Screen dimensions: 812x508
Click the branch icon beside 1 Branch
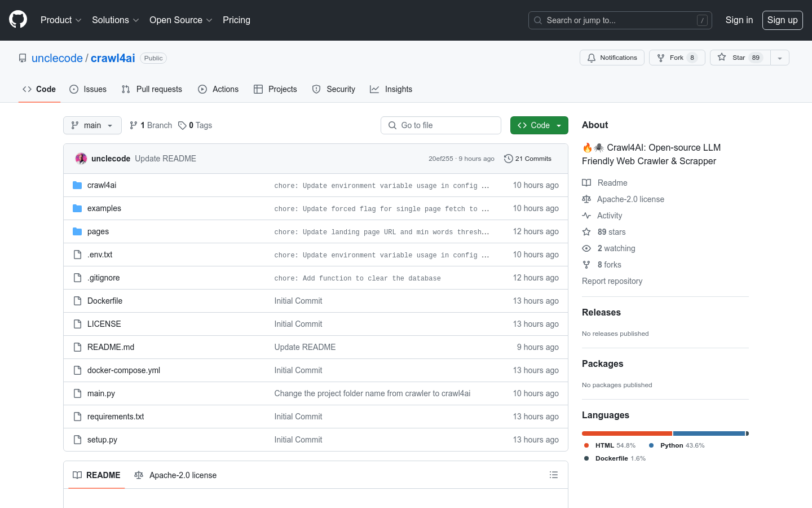tap(134, 125)
